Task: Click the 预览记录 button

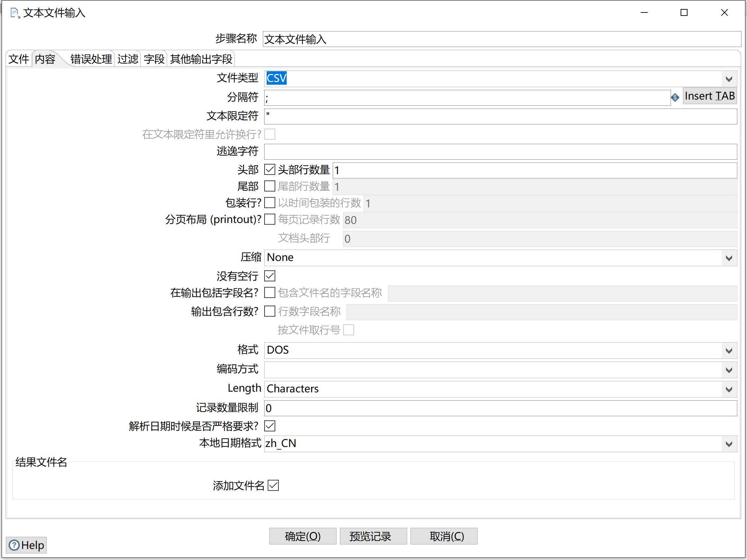Action: click(x=373, y=536)
